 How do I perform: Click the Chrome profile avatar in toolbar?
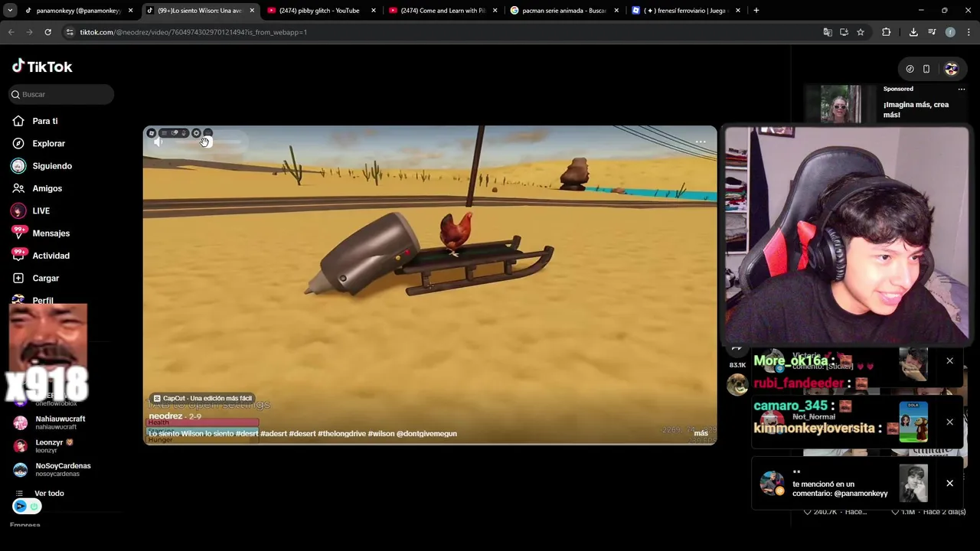tap(950, 32)
